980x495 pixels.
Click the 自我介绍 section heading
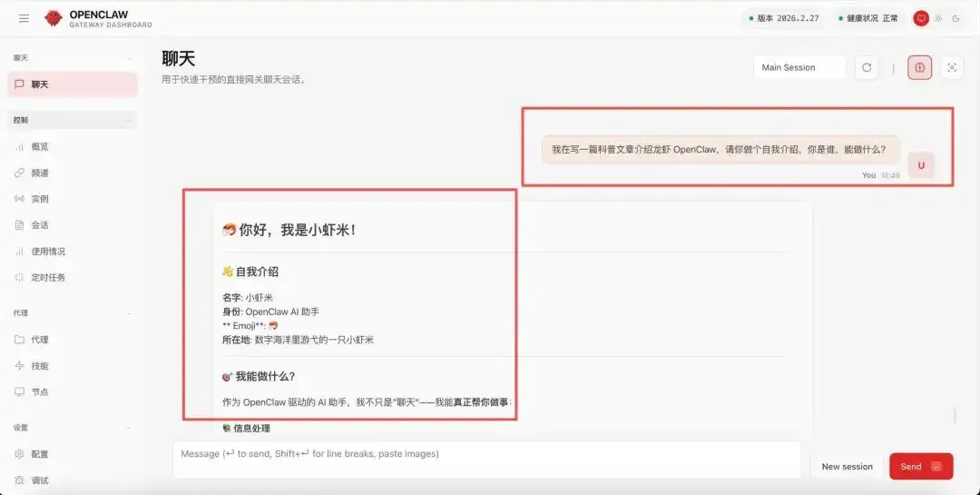tap(250, 272)
